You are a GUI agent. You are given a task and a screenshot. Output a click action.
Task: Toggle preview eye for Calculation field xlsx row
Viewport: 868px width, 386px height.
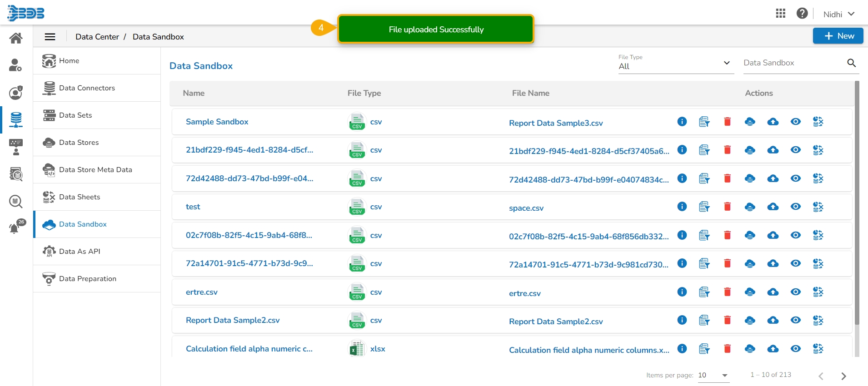point(795,349)
